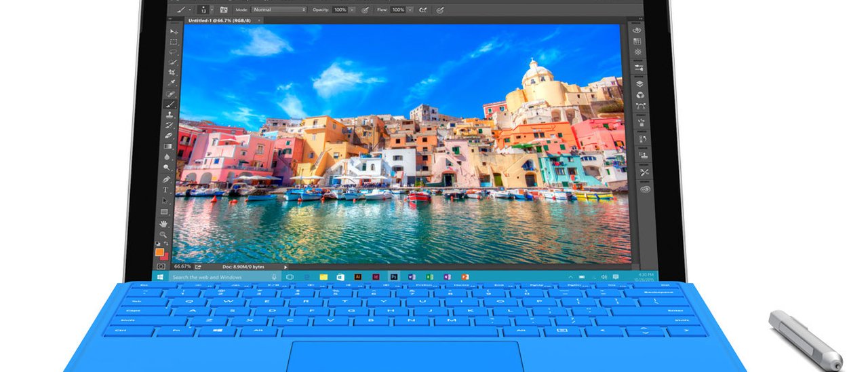This screenshot has width=868, height=372.
Task: Open Task View on the taskbar
Action: pyautogui.click(x=290, y=277)
